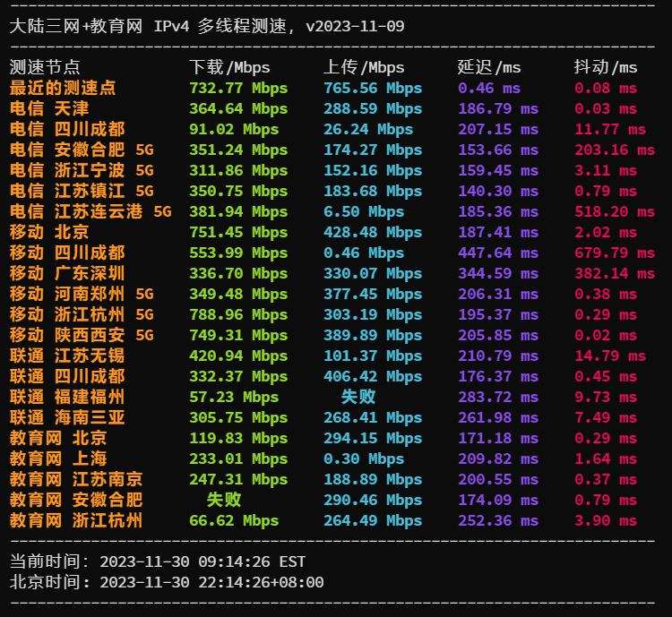672x617 pixels.
Task: Click the 移动 北京 node name
Action: click(49, 232)
